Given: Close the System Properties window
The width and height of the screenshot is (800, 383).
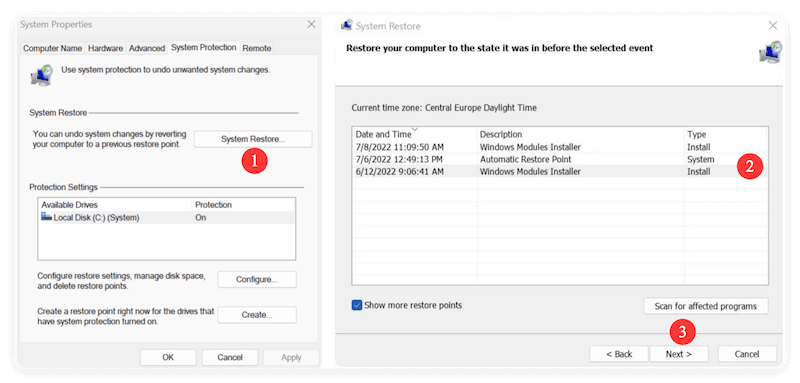Looking at the screenshot, I should pyautogui.click(x=311, y=24).
